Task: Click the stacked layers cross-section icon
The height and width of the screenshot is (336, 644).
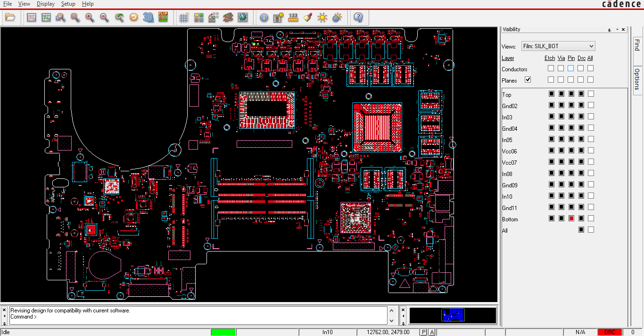Action: (228, 18)
